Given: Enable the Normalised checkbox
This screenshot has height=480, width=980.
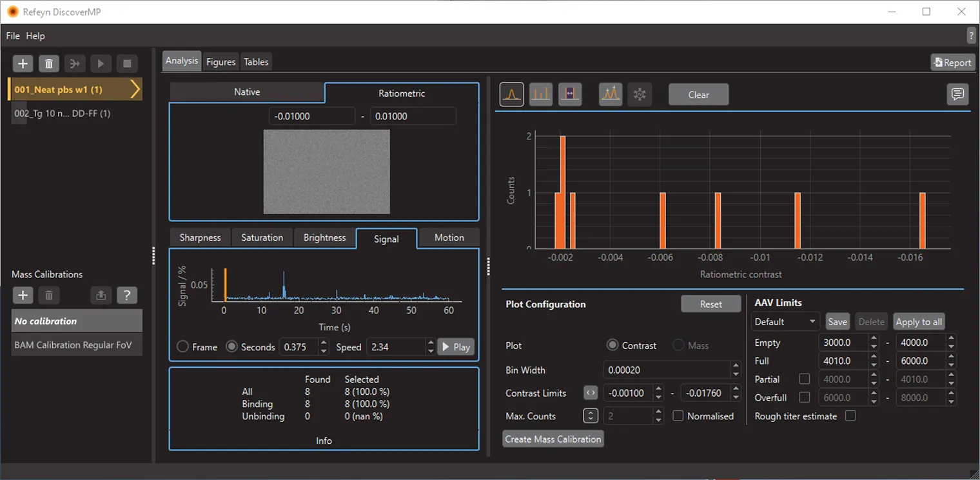Looking at the screenshot, I should tap(678, 416).
